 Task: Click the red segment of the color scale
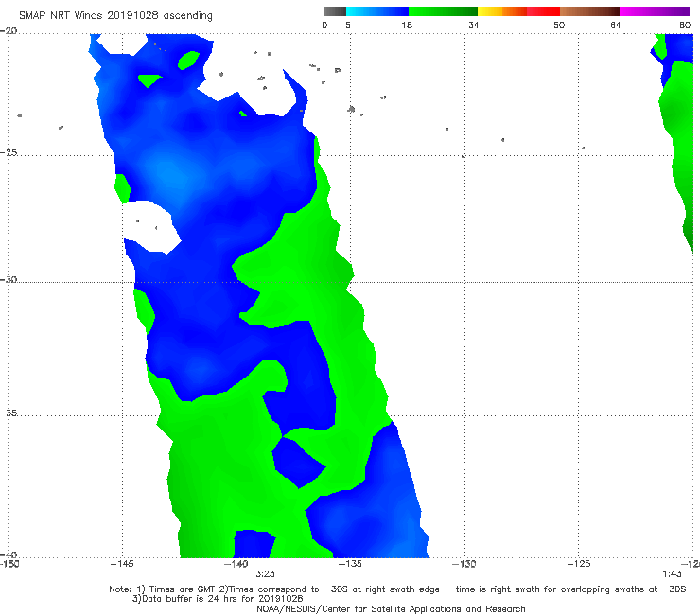pos(543,11)
